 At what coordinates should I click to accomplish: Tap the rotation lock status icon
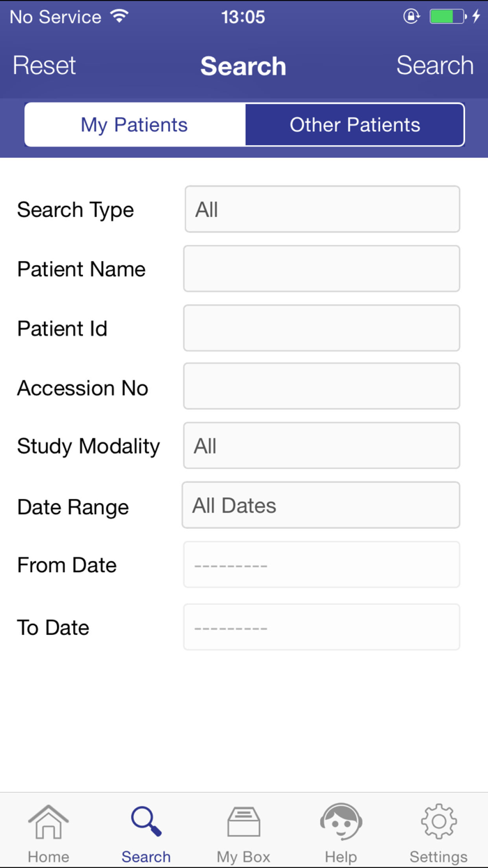[411, 17]
